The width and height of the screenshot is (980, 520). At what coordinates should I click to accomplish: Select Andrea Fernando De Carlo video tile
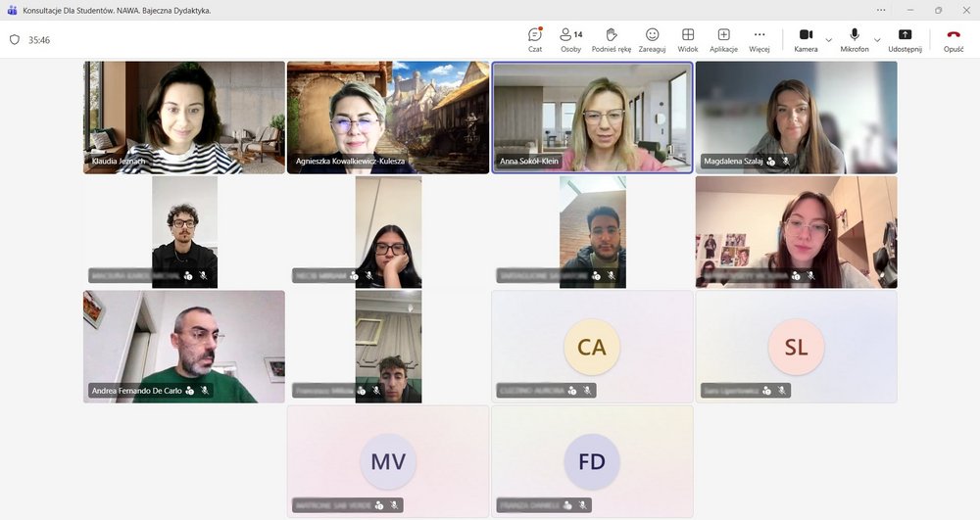(x=184, y=347)
